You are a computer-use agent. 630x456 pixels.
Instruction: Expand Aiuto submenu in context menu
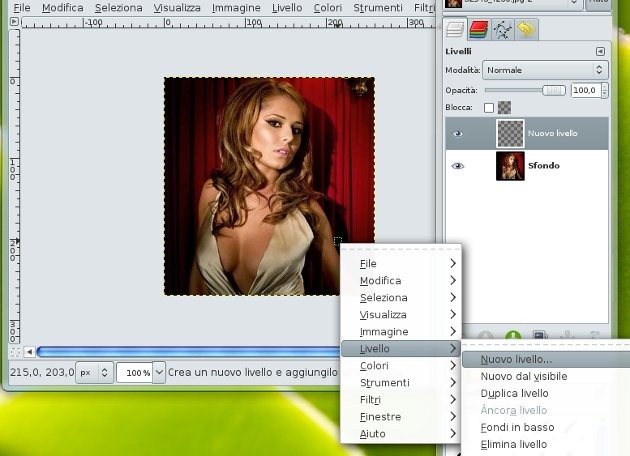point(401,434)
